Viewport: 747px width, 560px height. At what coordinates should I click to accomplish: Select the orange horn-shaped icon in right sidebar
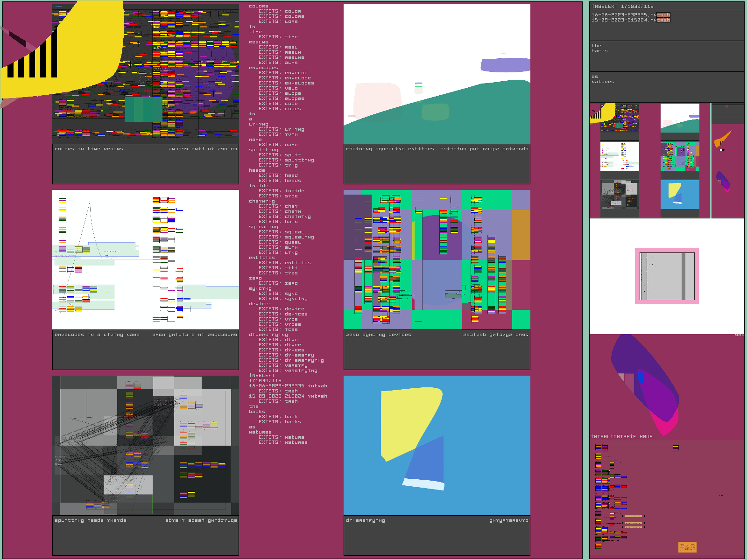pyautogui.click(x=722, y=139)
